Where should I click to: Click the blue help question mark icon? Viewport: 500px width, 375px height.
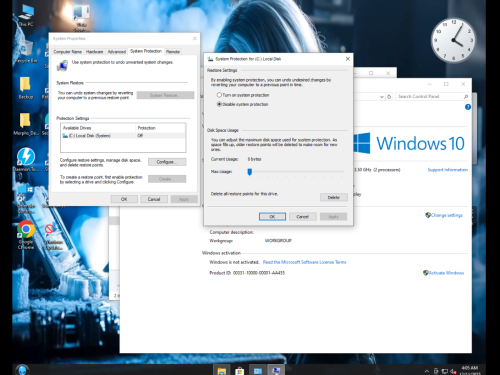click(468, 107)
